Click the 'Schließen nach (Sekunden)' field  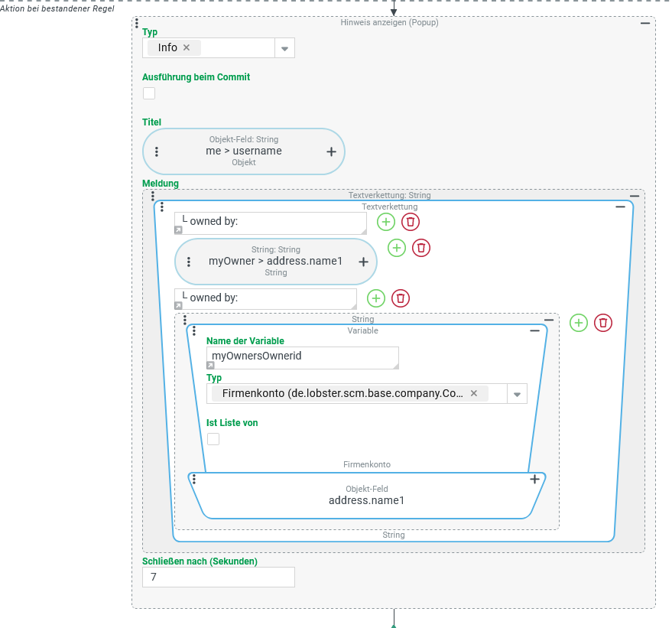tap(218, 577)
